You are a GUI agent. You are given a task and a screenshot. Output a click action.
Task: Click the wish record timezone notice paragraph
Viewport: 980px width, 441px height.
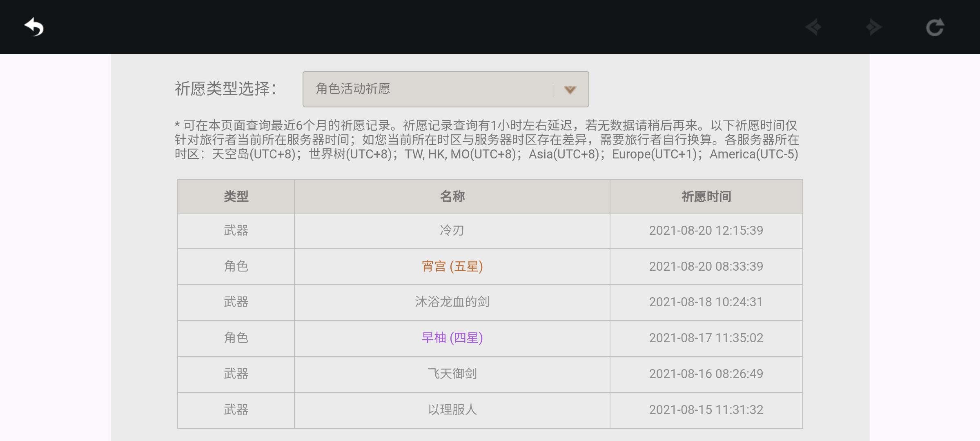487,140
